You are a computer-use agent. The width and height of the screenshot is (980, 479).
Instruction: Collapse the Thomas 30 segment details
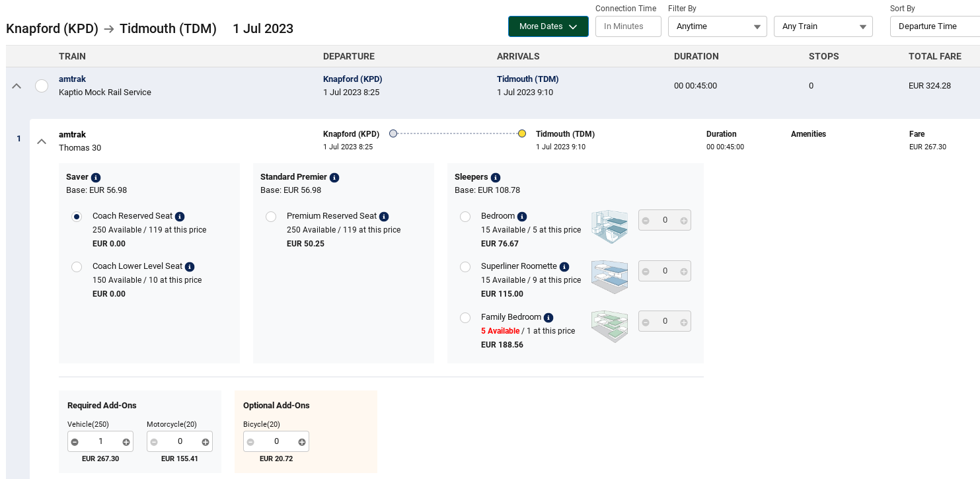click(x=42, y=141)
